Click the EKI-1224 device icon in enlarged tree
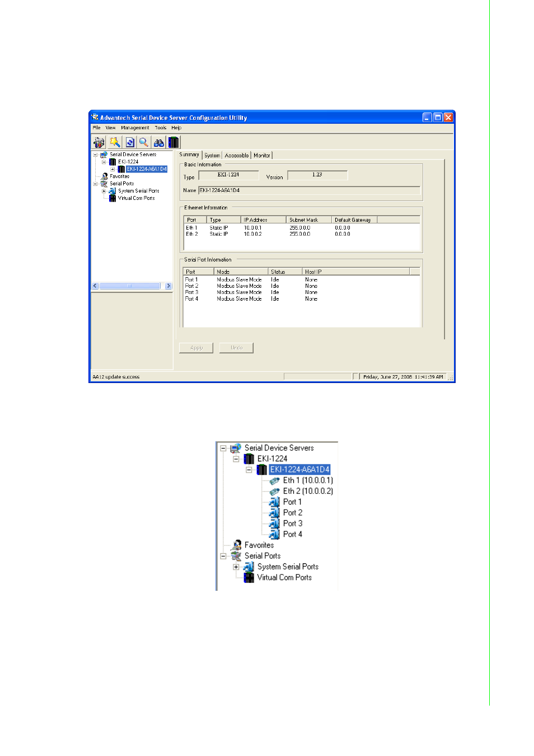534x756 pixels. pos(249,459)
